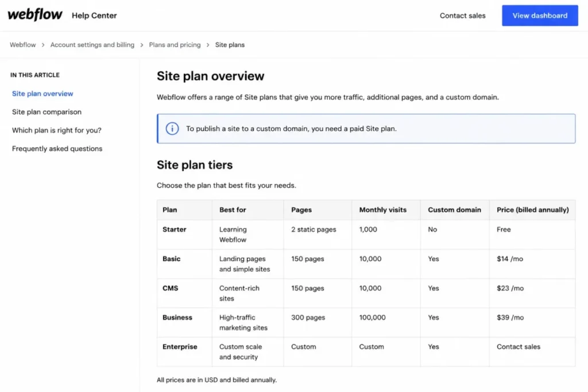Jump to Which plan is right for you?
Image resolution: width=588 pixels, height=392 pixels.
tap(57, 130)
